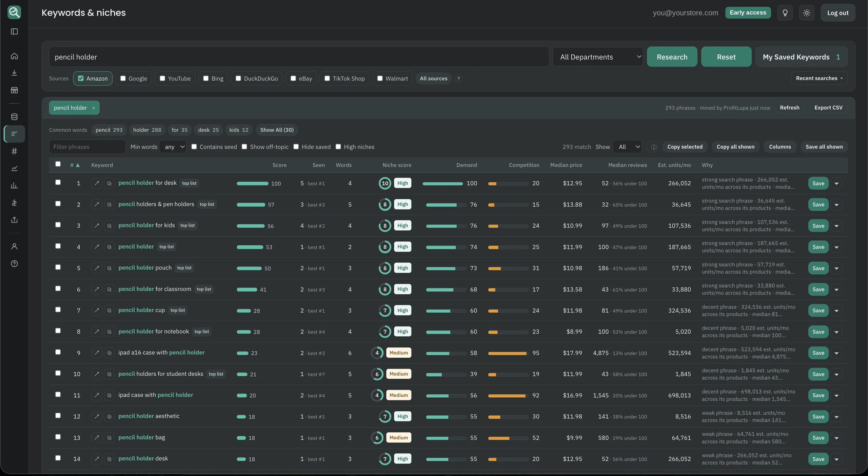Sort by the Median price column header
Image resolution: width=868 pixels, height=476 pixels.
pos(566,165)
